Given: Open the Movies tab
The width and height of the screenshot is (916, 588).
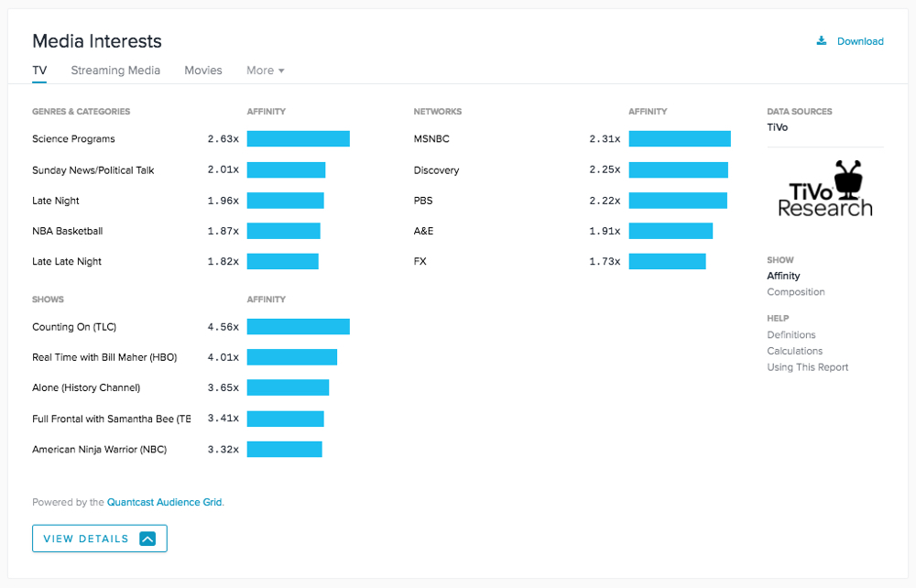Looking at the screenshot, I should tap(203, 71).
